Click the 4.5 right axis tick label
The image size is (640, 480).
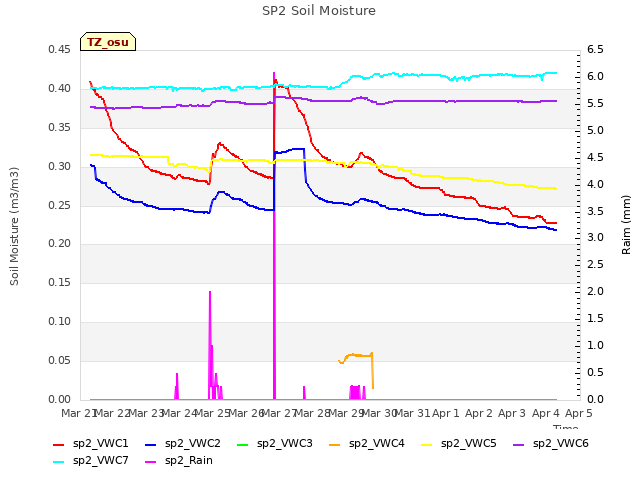595,157
